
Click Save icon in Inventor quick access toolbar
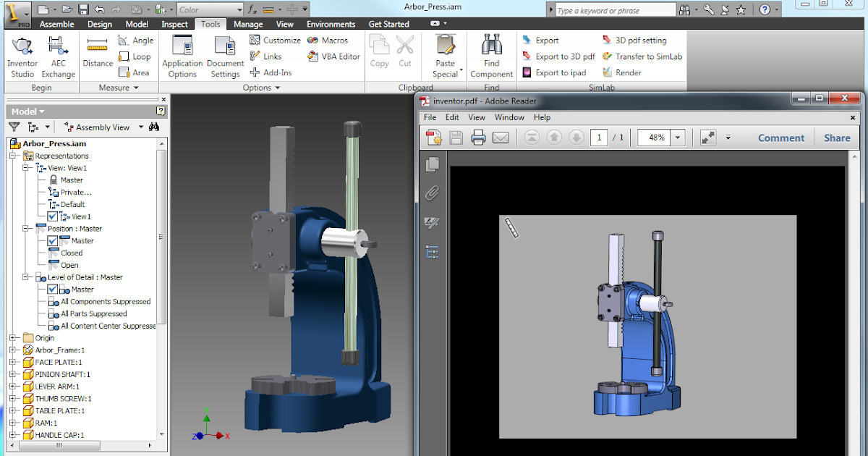coord(83,9)
